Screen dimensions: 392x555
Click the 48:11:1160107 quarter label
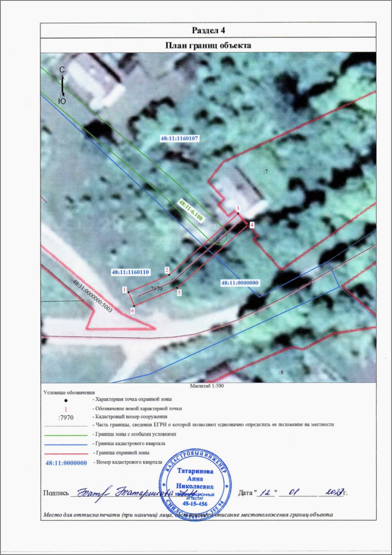tap(180, 139)
